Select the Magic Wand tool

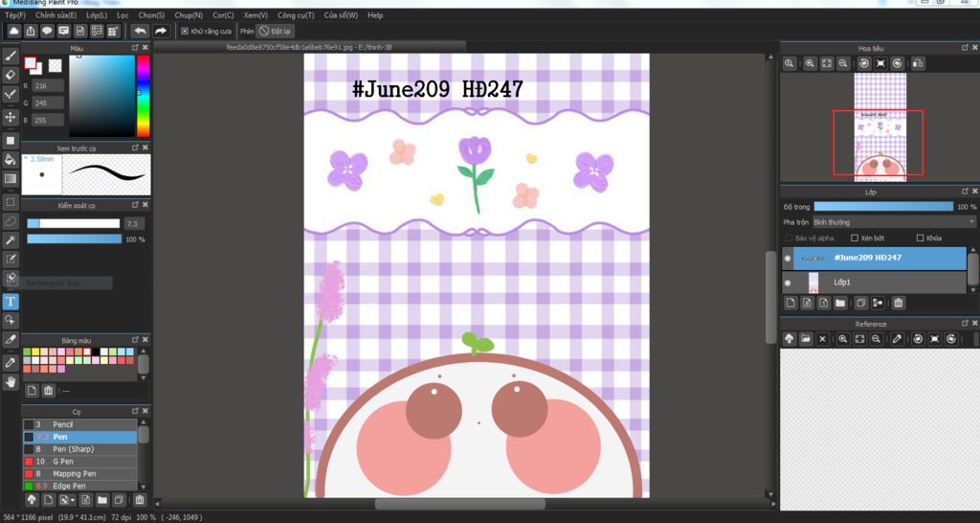click(x=10, y=240)
